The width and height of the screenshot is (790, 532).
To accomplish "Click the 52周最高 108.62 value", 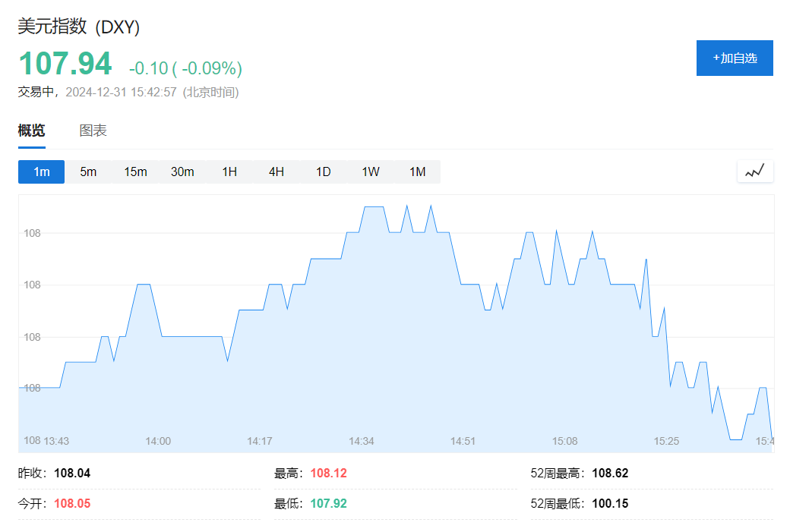I will tap(610, 474).
